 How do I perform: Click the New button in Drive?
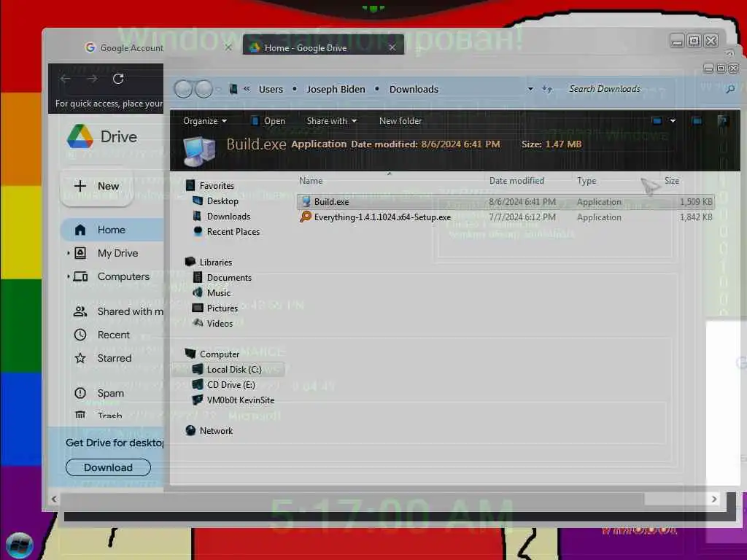[96, 186]
